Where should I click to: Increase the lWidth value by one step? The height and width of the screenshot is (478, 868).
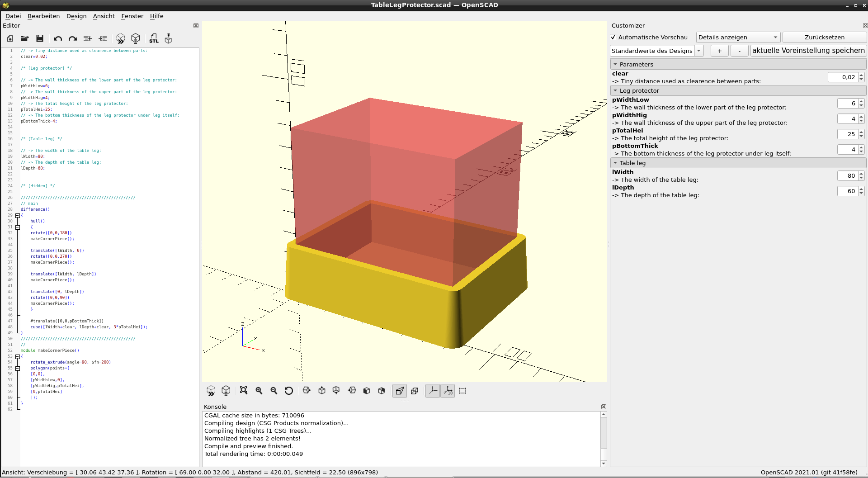click(x=861, y=174)
